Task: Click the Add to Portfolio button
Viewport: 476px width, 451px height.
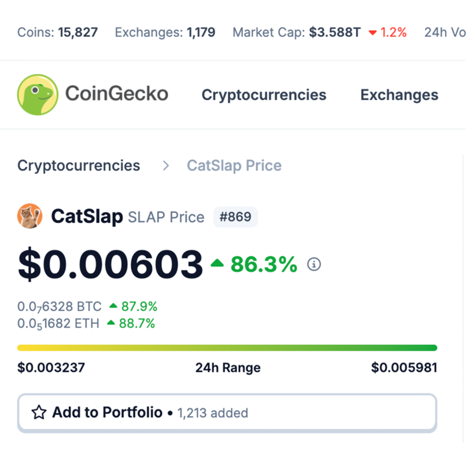Action: (x=227, y=413)
